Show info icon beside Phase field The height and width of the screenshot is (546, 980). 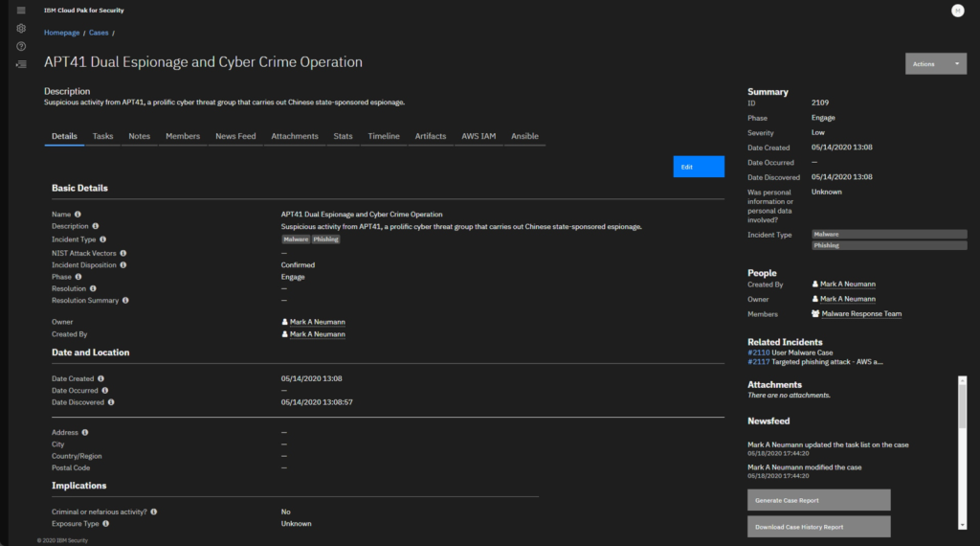tap(78, 277)
